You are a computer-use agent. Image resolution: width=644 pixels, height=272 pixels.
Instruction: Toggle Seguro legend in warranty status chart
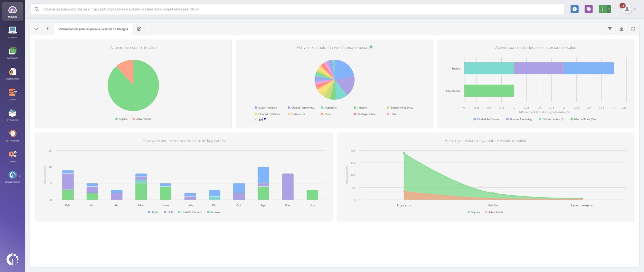pyautogui.click(x=473, y=212)
